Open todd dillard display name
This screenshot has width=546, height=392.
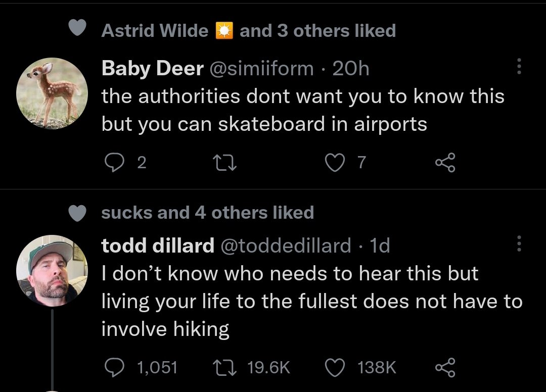click(158, 246)
